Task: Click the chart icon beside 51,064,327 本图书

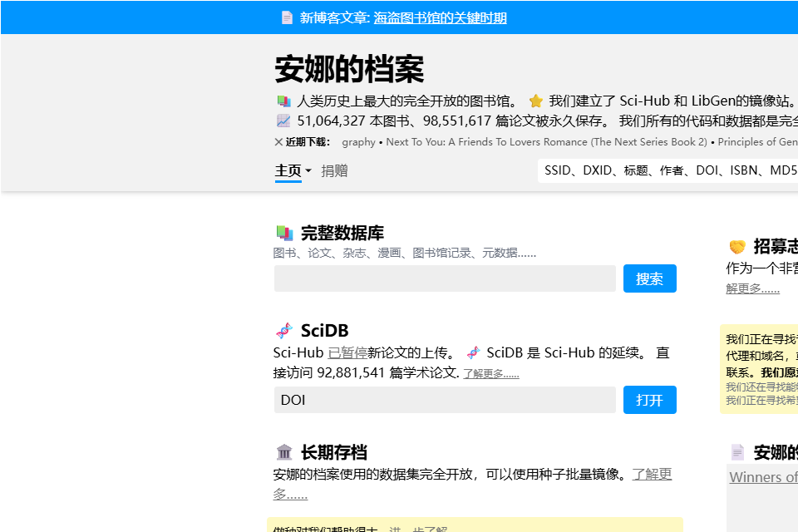Action: tap(283, 121)
